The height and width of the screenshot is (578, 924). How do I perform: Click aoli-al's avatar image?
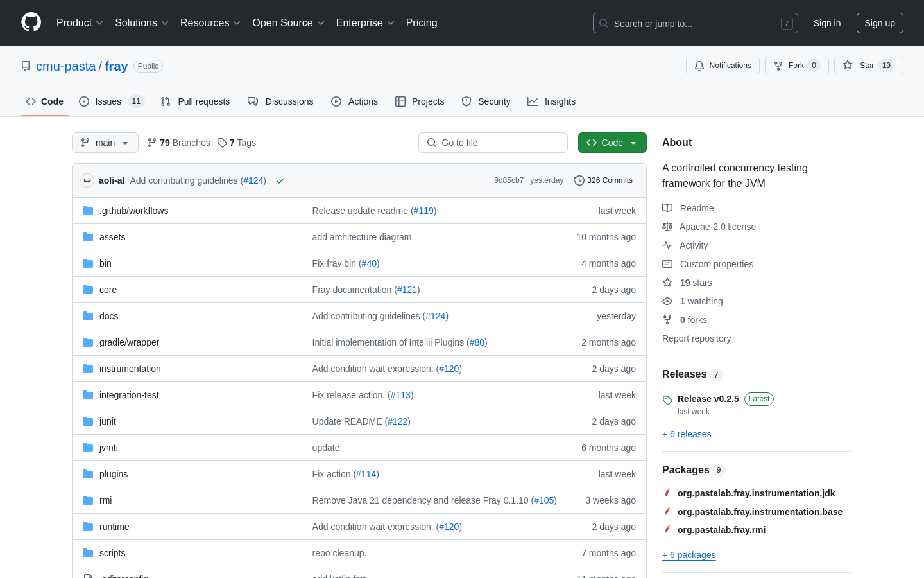coord(87,180)
